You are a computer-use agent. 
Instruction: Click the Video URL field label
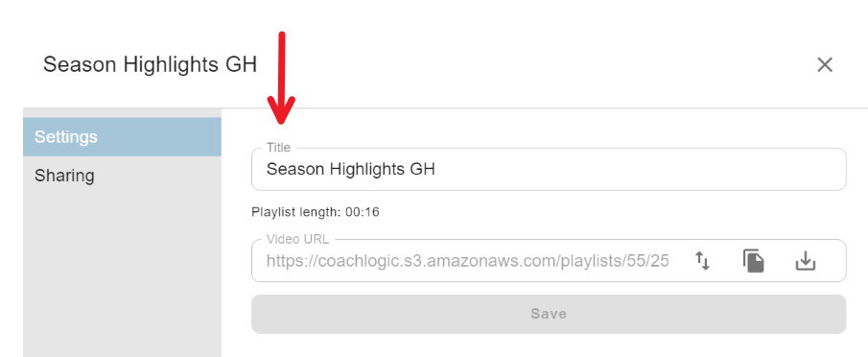click(297, 239)
